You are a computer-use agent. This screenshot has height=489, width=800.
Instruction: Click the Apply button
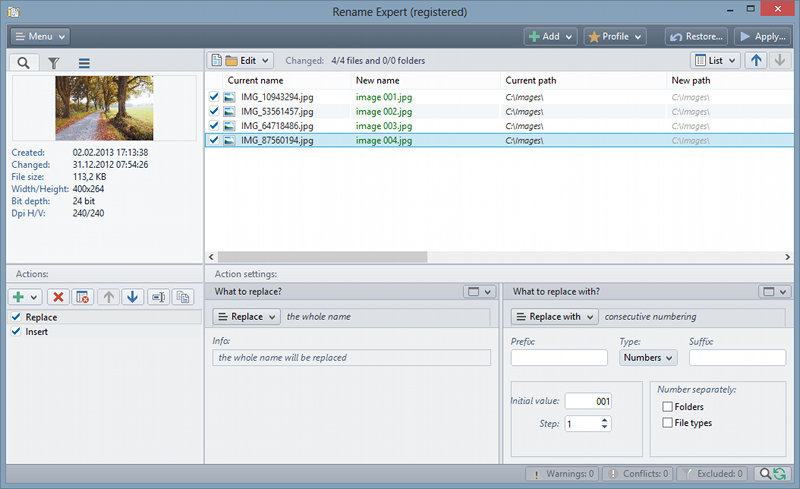[x=761, y=36]
